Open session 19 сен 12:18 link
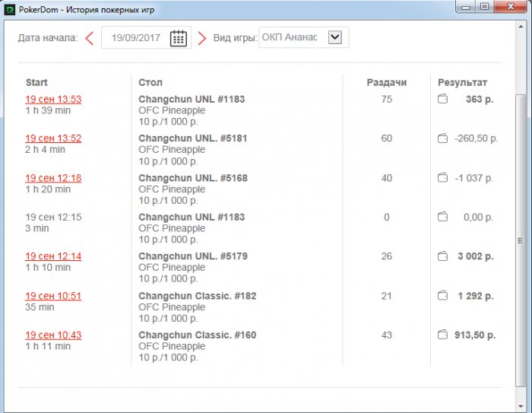 click(53, 178)
